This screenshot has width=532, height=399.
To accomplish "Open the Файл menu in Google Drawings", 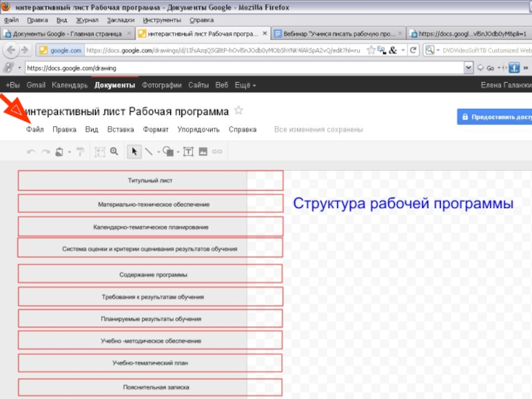I will pyautogui.click(x=35, y=130).
